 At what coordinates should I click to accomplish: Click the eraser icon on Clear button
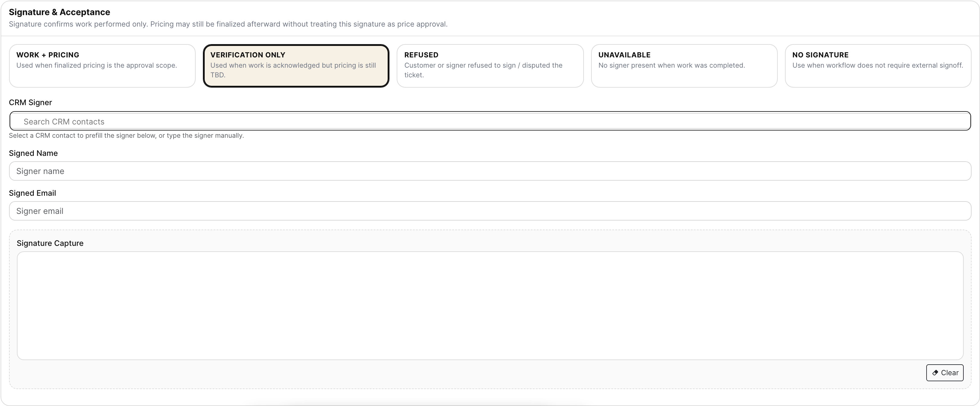(935, 373)
